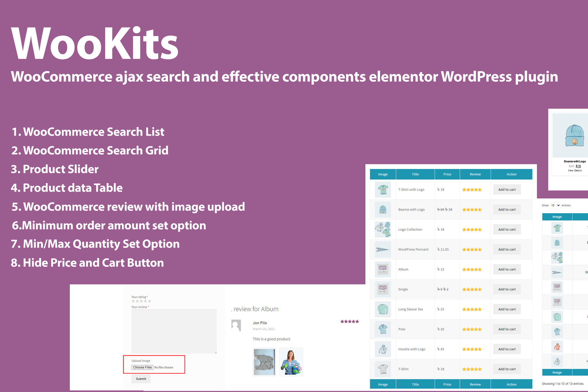Open the Single product image
The image size is (588, 392).
point(383,289)
